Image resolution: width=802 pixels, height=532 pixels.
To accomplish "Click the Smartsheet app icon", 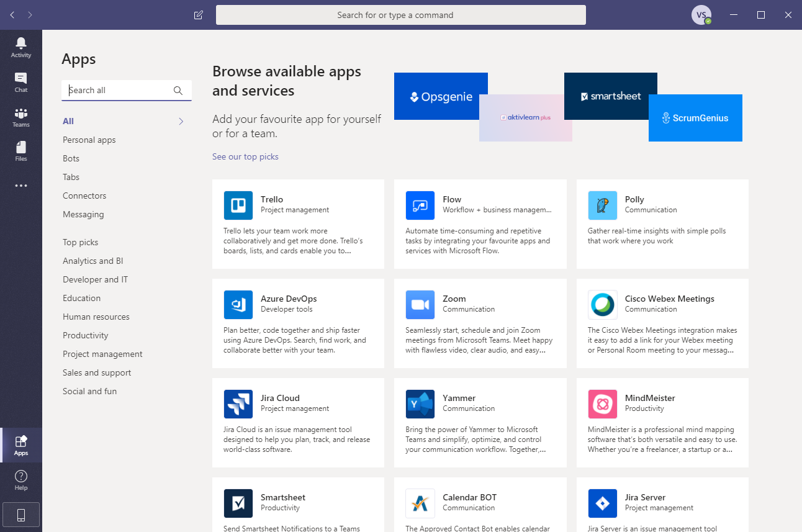I will pyautogui.click(x=238, y=503).
